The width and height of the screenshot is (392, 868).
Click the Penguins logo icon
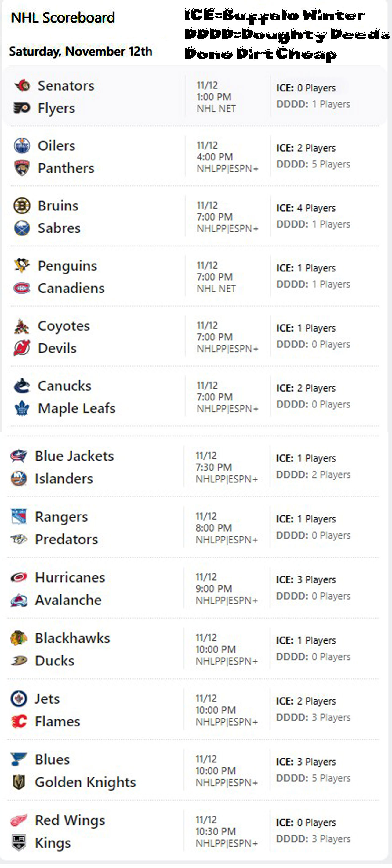22,266
